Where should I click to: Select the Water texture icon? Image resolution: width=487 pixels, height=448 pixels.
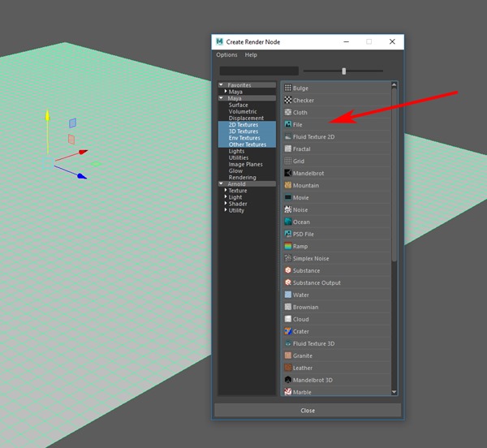[288, 295]
